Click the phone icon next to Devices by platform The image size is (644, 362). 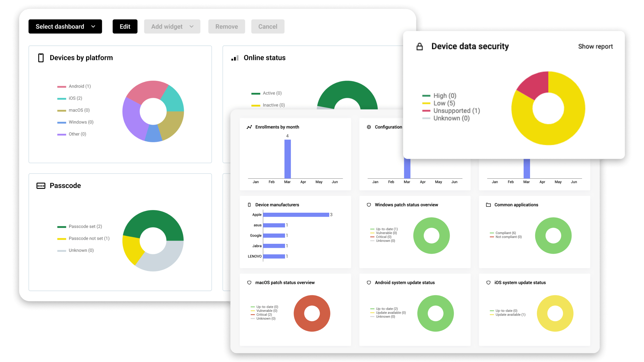pyautogui.click(x=41, y=58)
